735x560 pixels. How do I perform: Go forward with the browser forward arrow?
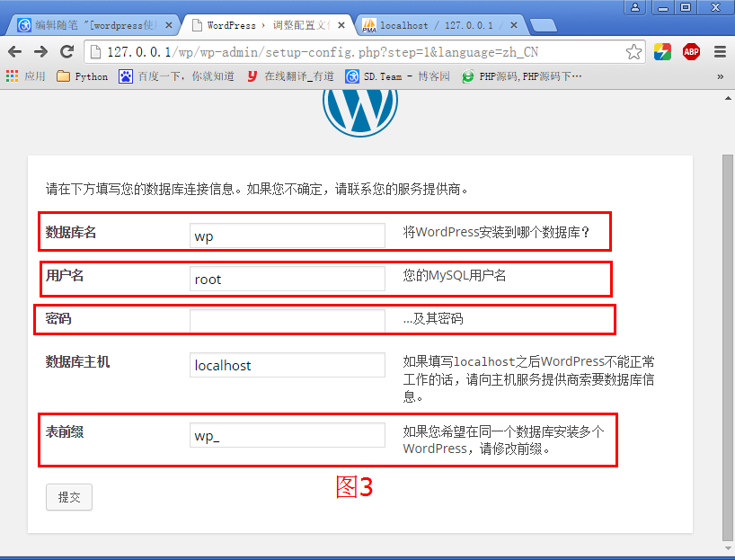40,51
